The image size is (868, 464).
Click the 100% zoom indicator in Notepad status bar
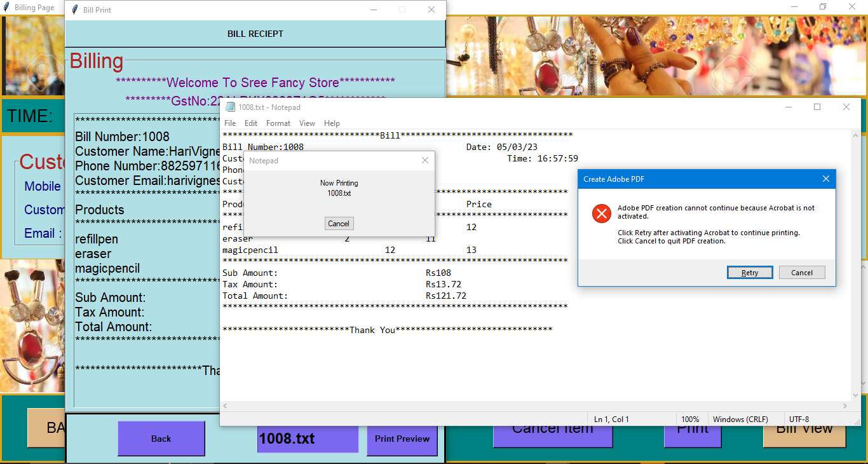pyautogui.click(x=692, y=419)
